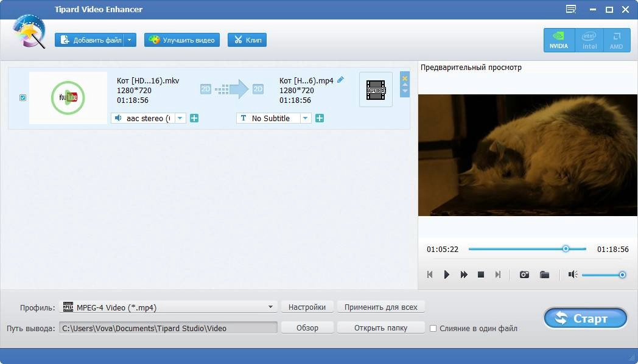The height and width of the screenshot is (364, 638).
Task: Edit the output file name with pencil icon
Action: (x=340, y=80)
